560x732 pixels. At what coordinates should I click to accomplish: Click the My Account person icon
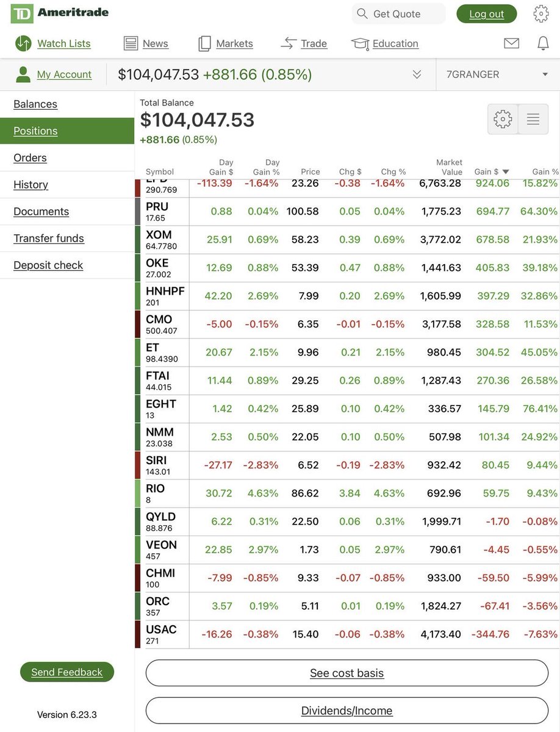click(23, 74)
